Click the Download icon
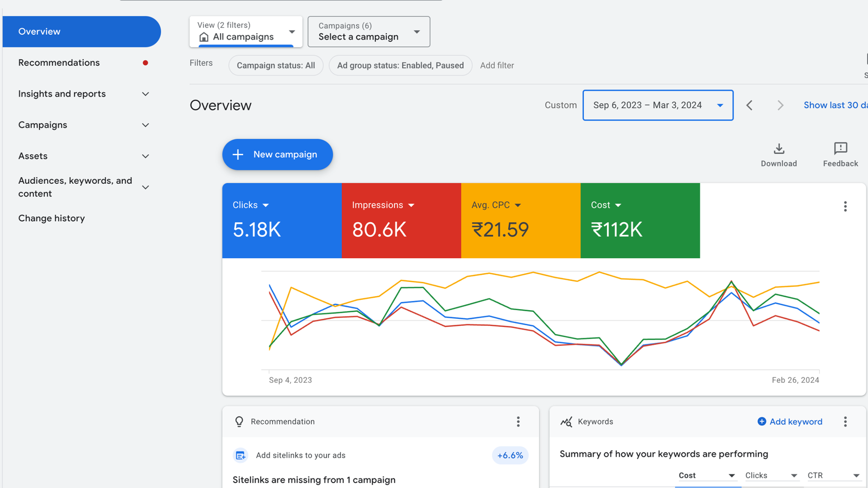The image size is (868, 488). 778,149
